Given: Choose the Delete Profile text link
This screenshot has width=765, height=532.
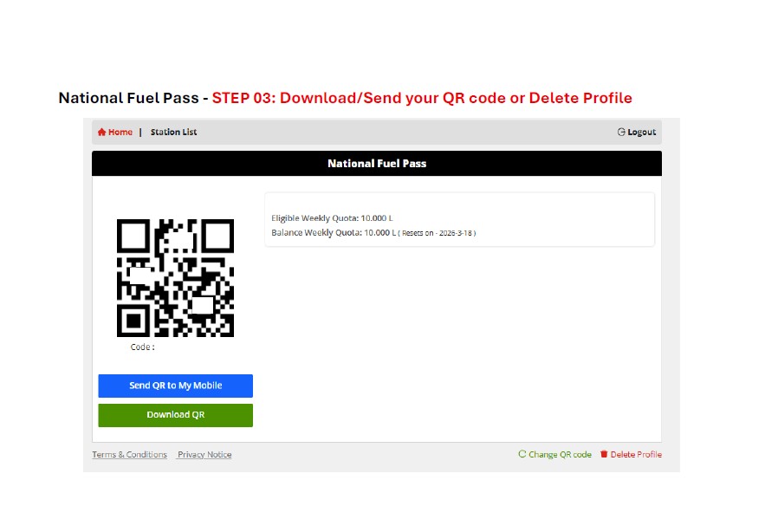Looking at the screenshot, I should click(x=636, y=454).
